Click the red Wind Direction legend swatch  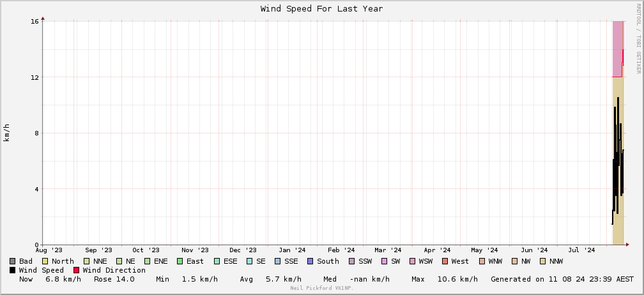[76, 270]
